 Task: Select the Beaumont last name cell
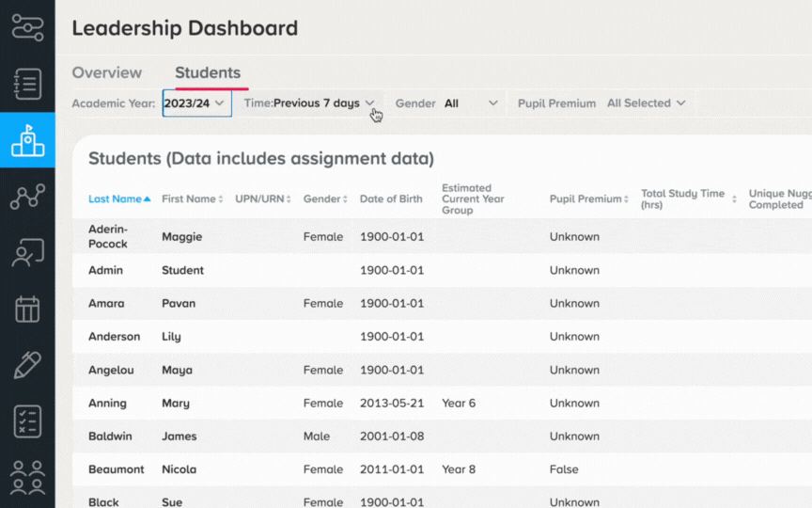[x=116, y=469]
